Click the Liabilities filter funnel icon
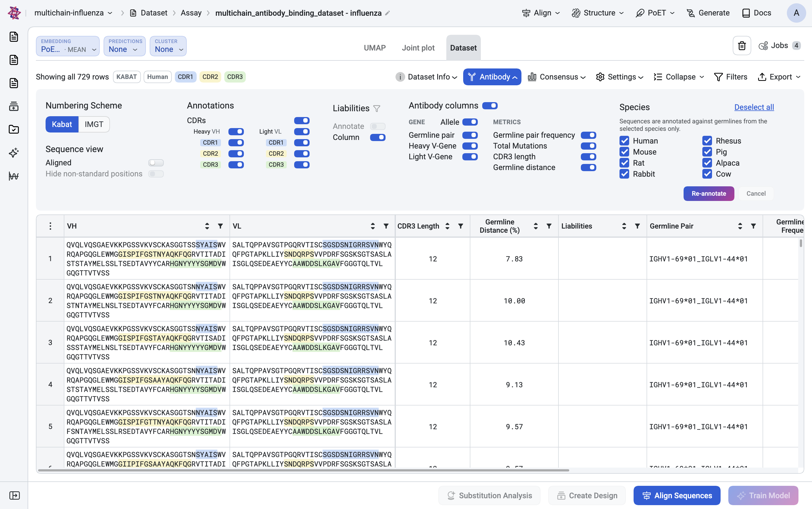Screen dimensions: 812x509 click(377, 108)
